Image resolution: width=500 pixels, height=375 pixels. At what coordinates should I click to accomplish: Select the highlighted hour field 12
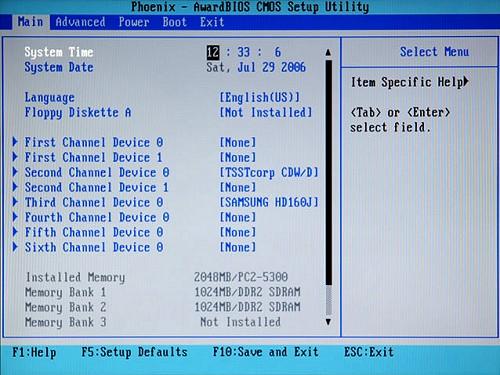pyautogui.click(x=213, y=52)
